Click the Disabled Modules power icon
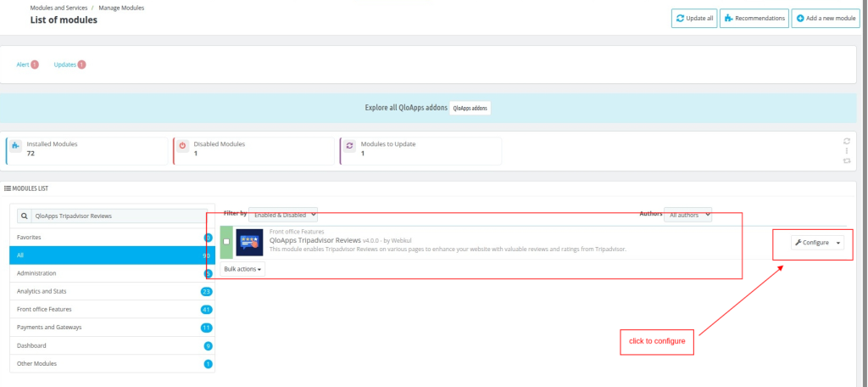This screenshot has width=868, height=387. 183,147
